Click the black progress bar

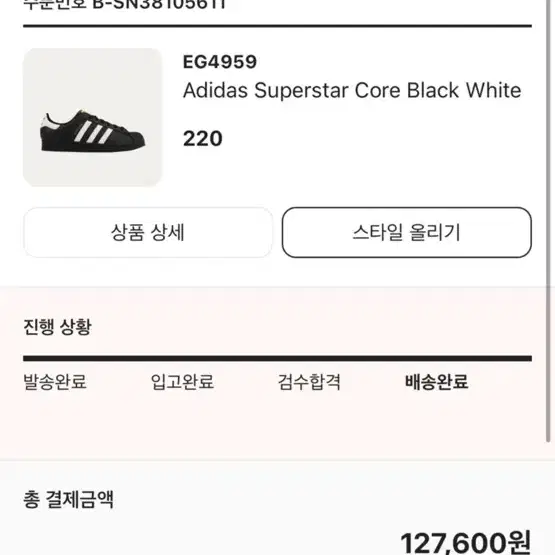278,359
